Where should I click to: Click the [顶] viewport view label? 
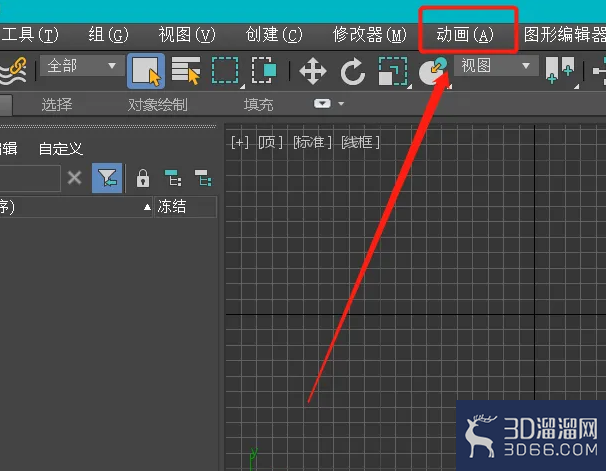pyautogui.click(x=270, y=143)
